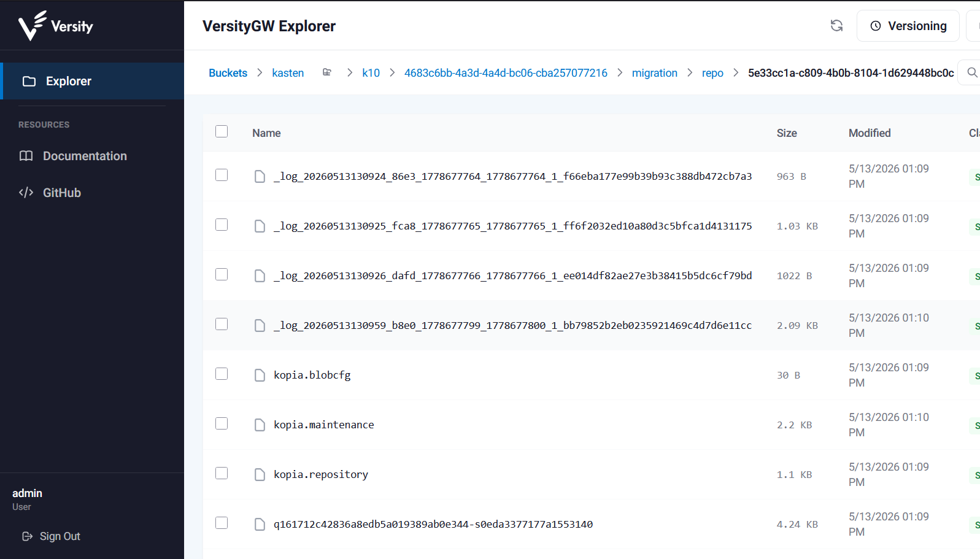The image size is (980, 559).
Task: Click file icon for q161712c42836 row
Action: pos(260,525)
